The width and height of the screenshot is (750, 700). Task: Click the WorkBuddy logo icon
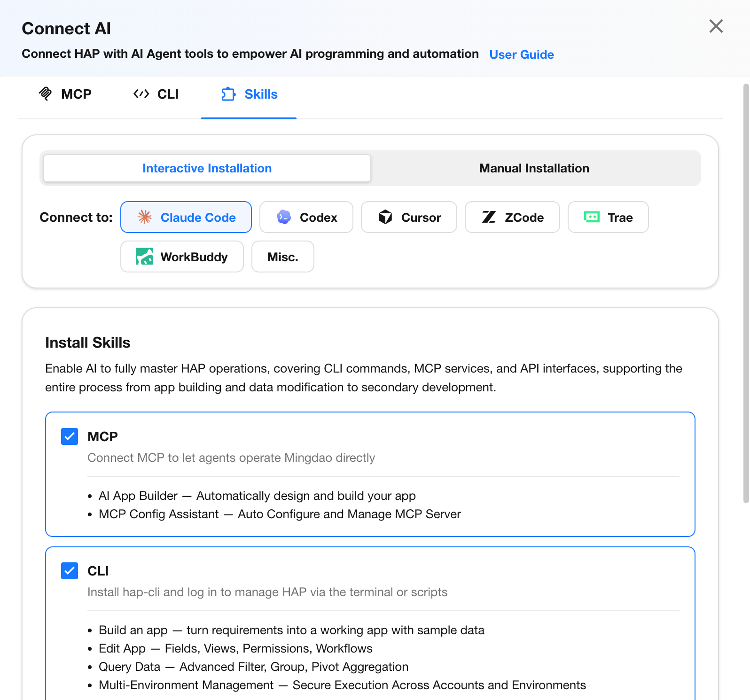click(x=144, y=257)
